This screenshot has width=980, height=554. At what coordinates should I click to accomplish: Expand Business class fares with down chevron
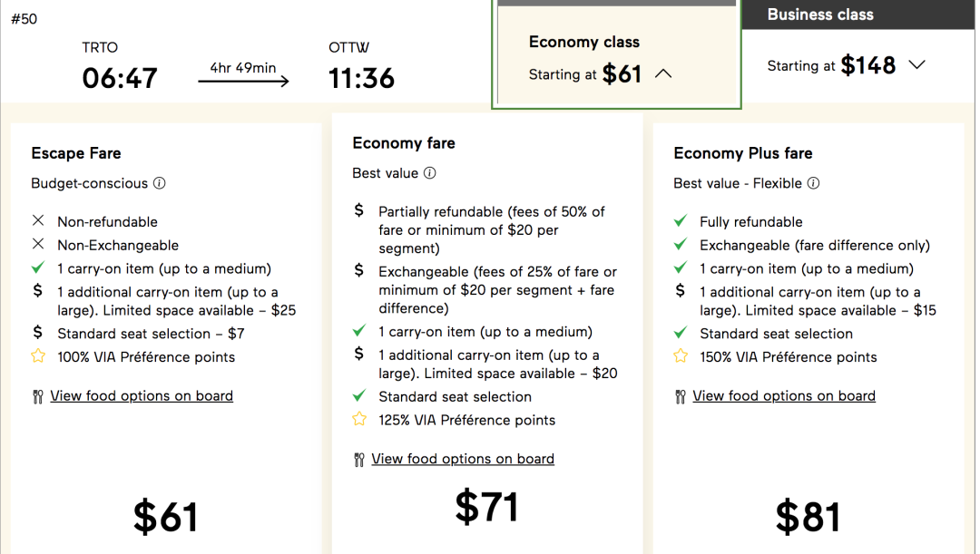(916, 64)
